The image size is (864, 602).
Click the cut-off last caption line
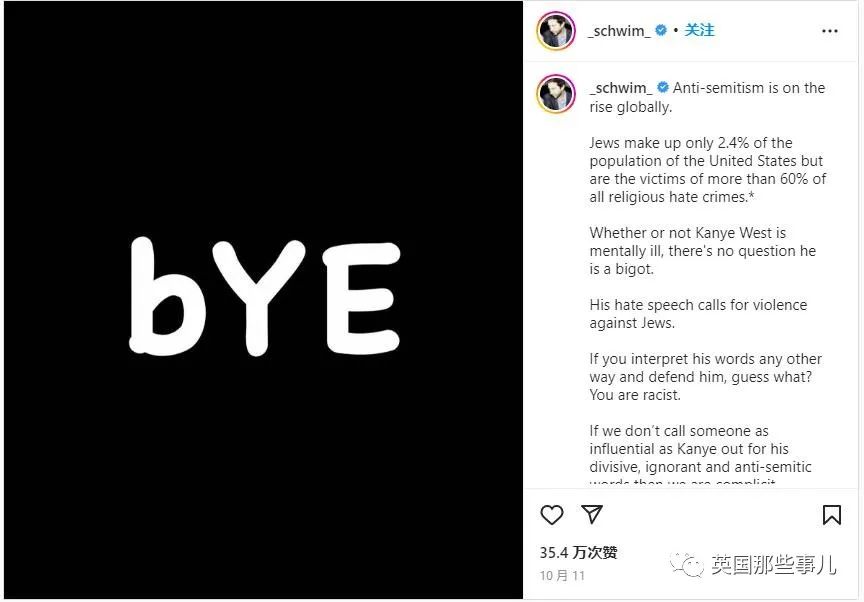(x=682, y=482)
